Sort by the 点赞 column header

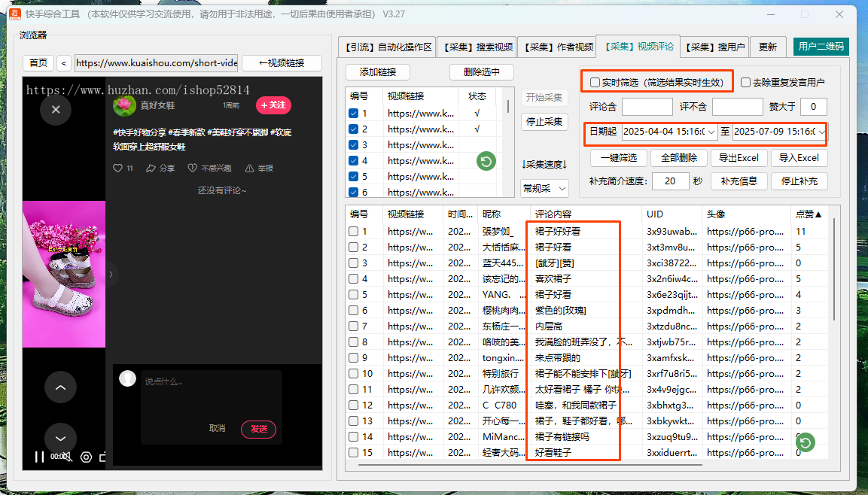pyautogui.click(x=809, y=214)
